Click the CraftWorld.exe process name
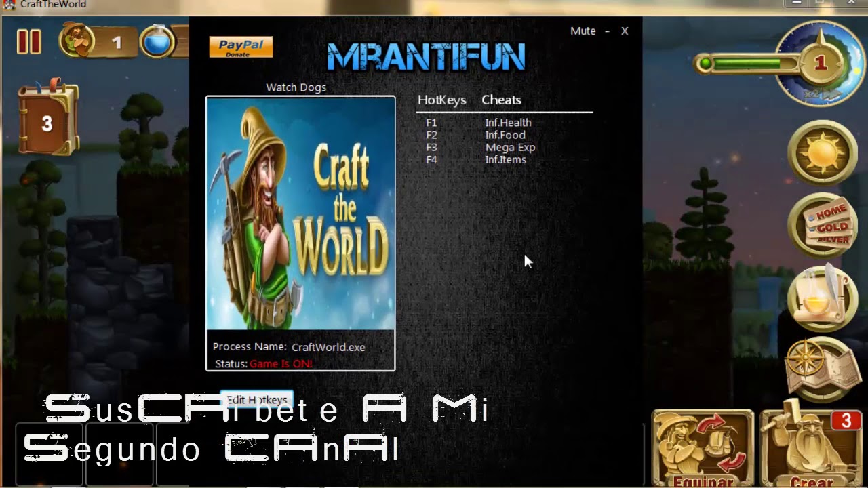This screenshot has height=488, width=868. 328,347
